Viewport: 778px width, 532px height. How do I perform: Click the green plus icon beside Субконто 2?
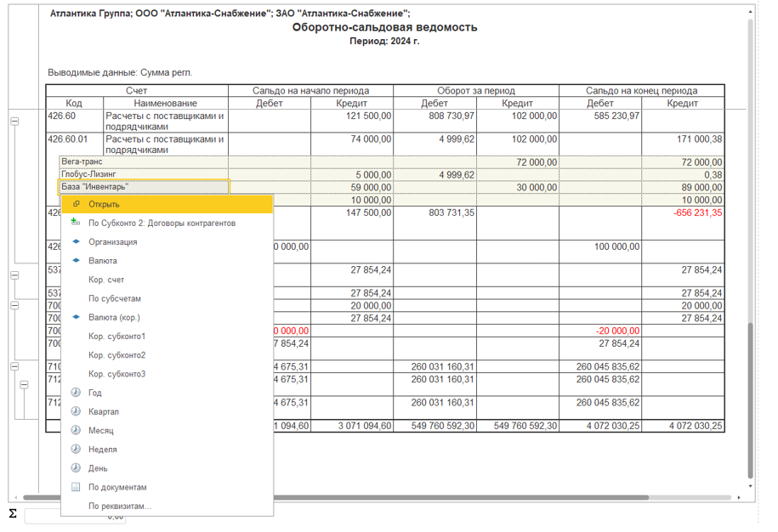click(x=76, y=222)
